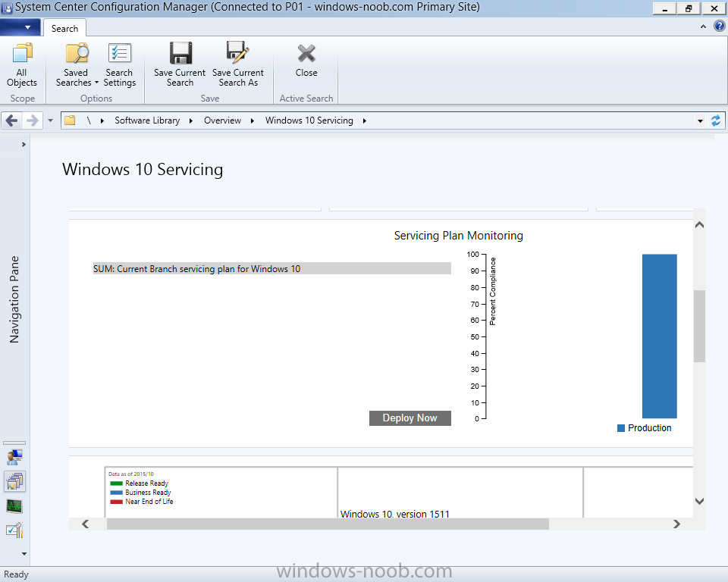Click the Windows 10, version 1511 label
Viewport: 728px width, 582px height.
tap(394, 514)
